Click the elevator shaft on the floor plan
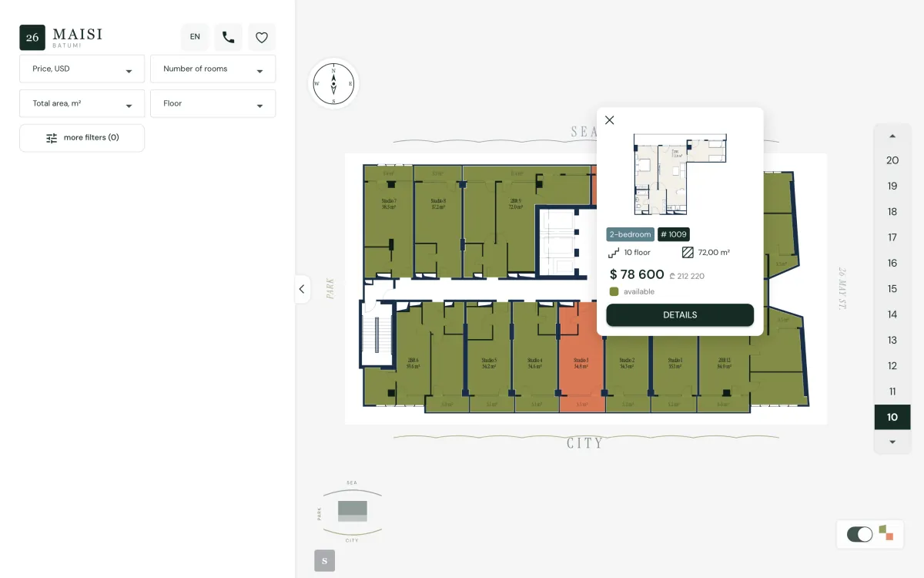Viewport: 924px width, 578px height. tap(557, 240)
